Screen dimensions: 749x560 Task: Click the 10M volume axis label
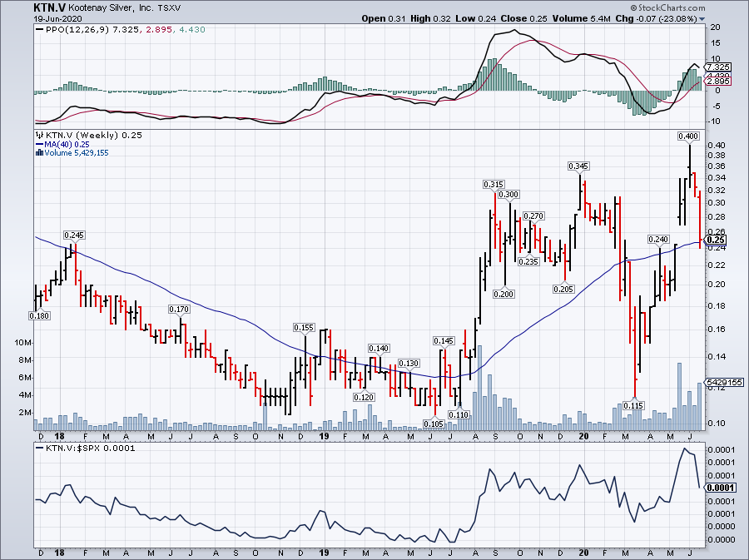(23, 343)
